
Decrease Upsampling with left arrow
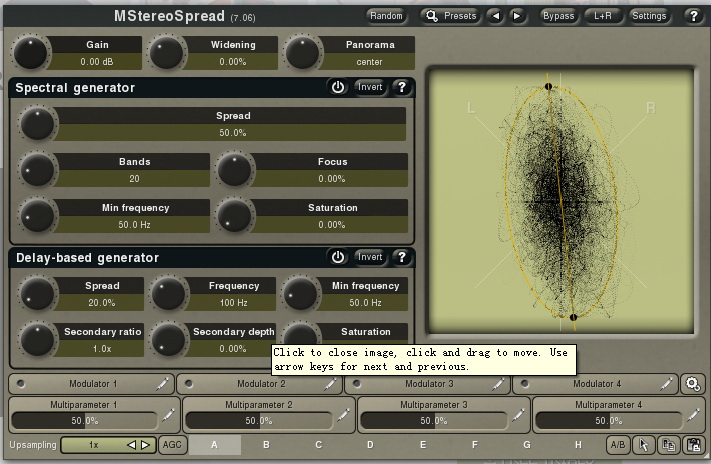pos(131,445)
